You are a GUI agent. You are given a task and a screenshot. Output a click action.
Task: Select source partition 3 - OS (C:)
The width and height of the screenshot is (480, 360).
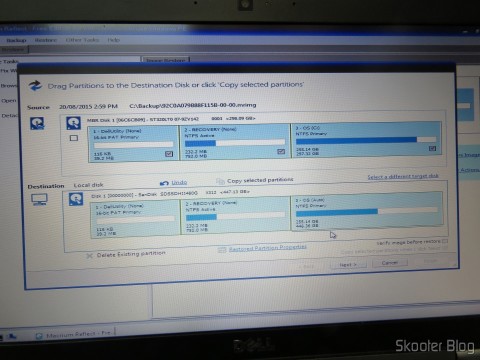tap(366, 139)
